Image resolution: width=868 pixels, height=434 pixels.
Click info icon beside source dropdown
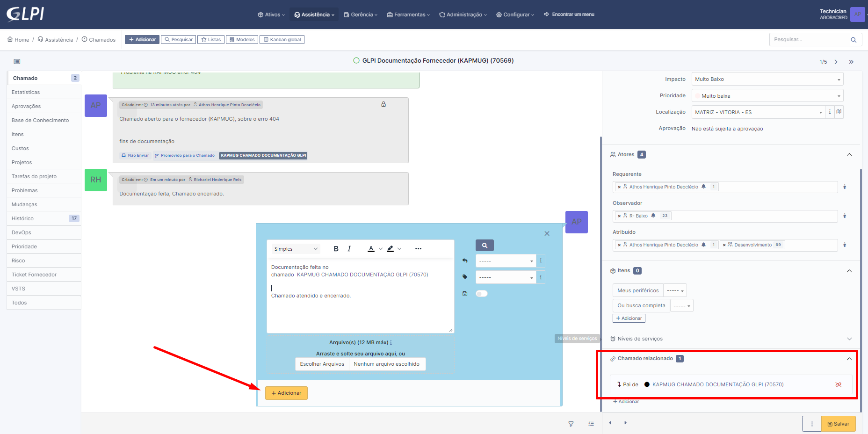point(541,277)
